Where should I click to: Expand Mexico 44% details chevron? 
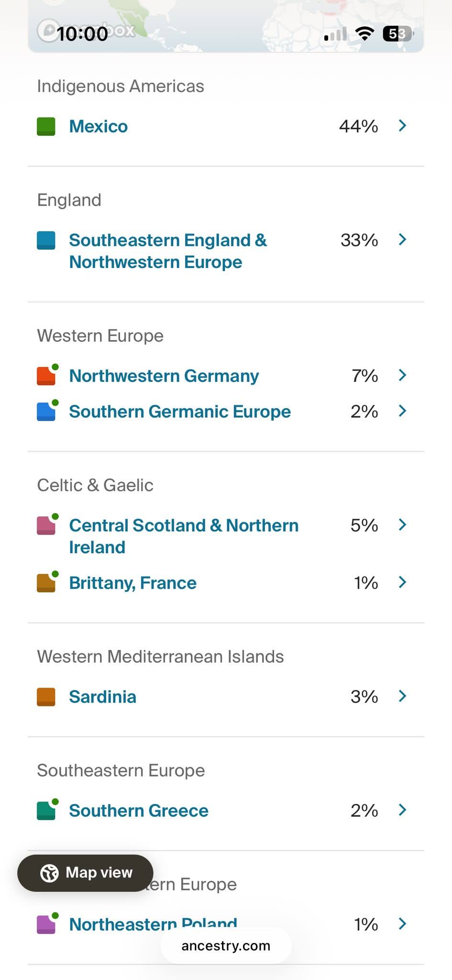403,125
